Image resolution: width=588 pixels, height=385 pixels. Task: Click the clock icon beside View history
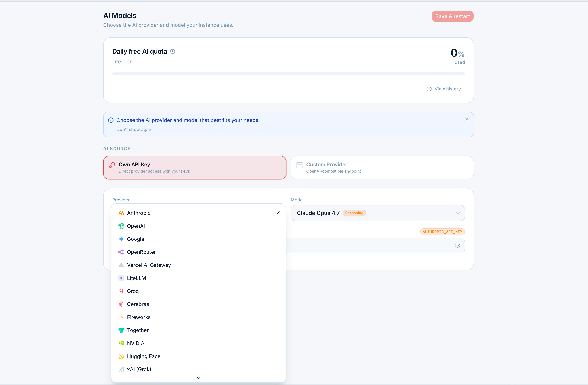[x=429, y=89]
